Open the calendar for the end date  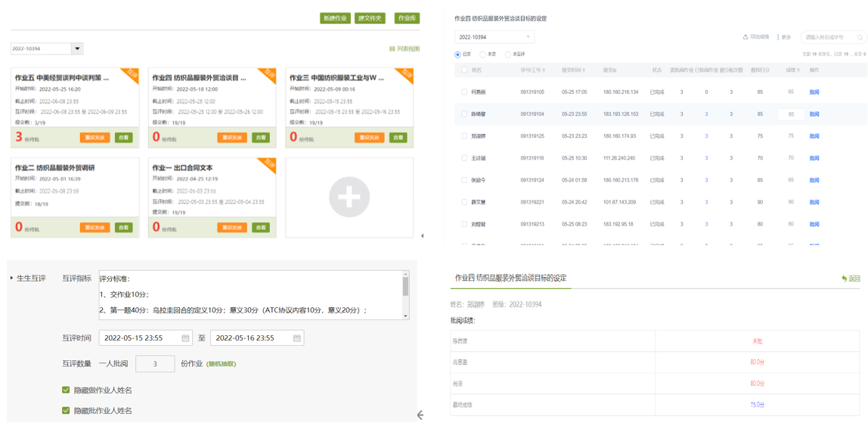(x=297, y=338)
